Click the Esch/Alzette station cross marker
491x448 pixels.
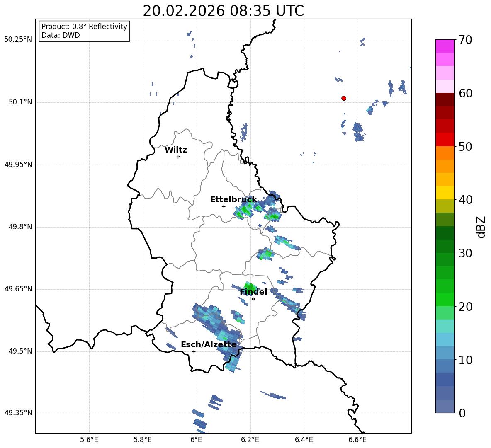pos(194,351)
